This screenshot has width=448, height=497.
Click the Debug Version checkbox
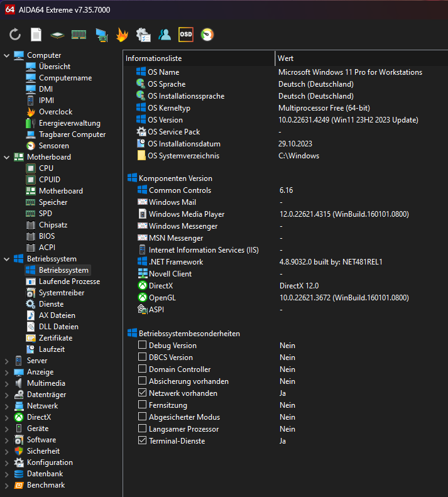click(143, 345)
